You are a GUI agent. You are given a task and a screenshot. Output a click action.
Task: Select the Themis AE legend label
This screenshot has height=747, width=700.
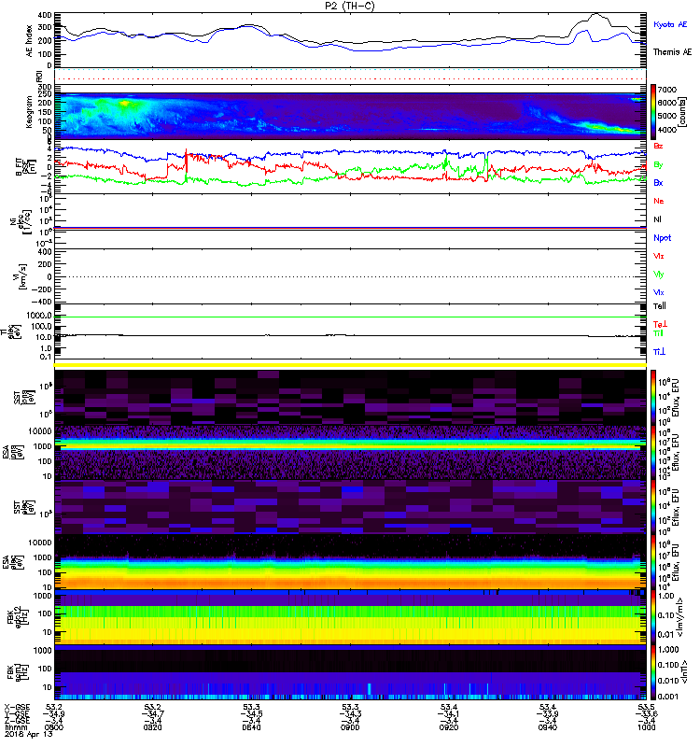click(x=672, y=52)
